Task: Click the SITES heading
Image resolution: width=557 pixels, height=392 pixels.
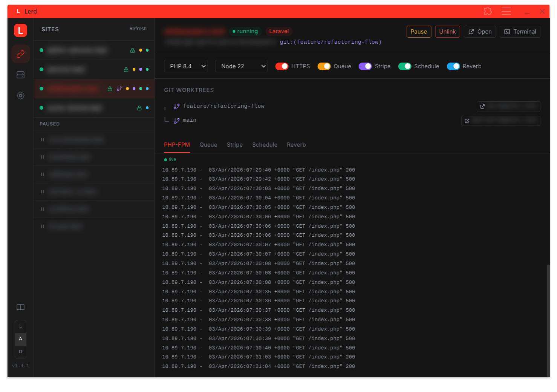Action: 50,29
